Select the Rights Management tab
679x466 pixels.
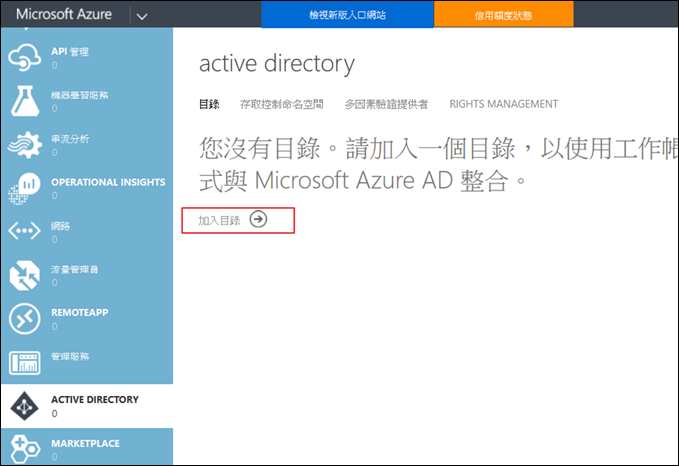click(x=503, y=104)
